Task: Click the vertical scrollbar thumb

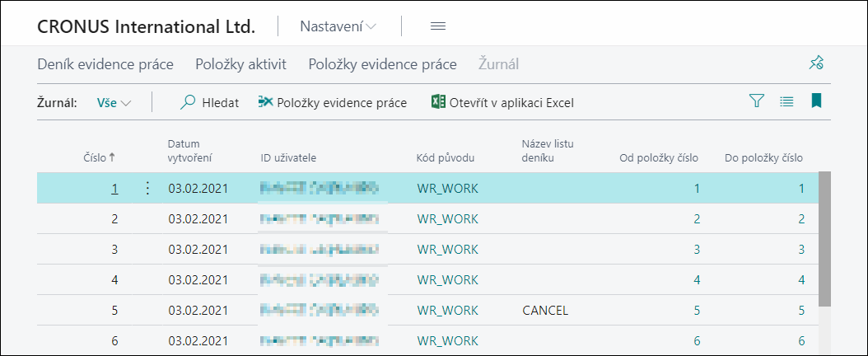Action: pos(824,239)
